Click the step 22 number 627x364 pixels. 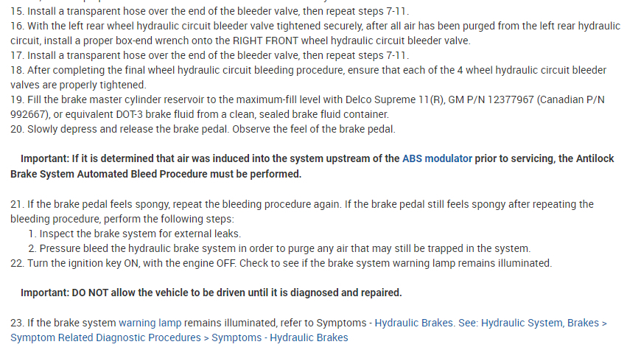pos(17,263)
